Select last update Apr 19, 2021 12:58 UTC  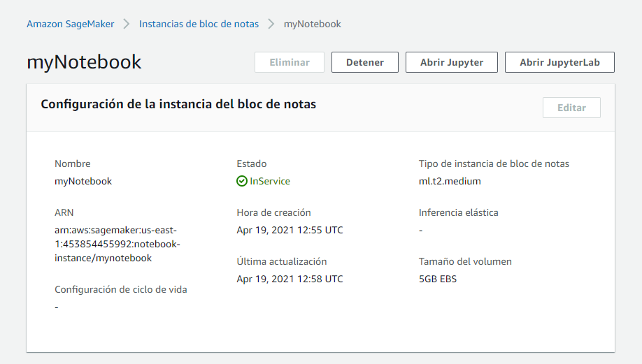290,279
